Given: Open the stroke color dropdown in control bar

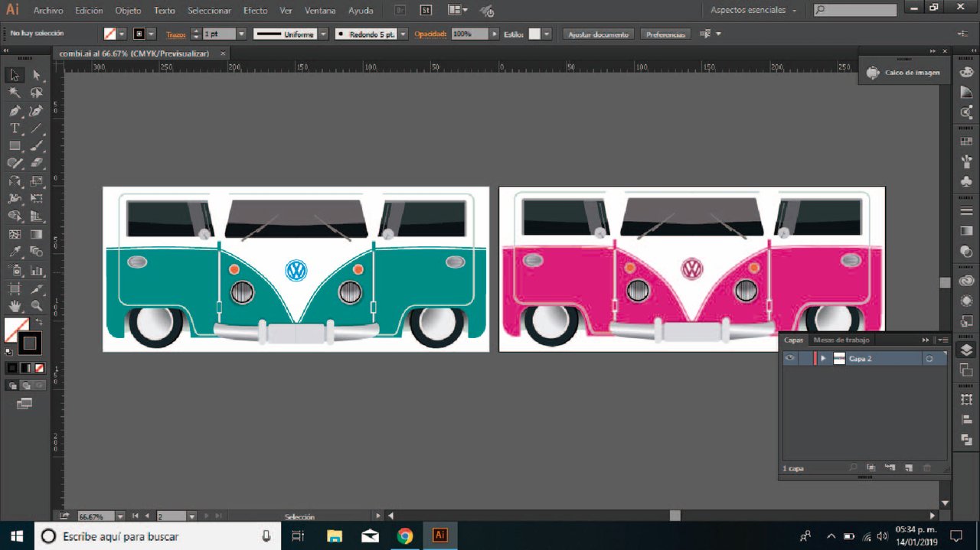Looking at the screenshot, I should (151, 34).
